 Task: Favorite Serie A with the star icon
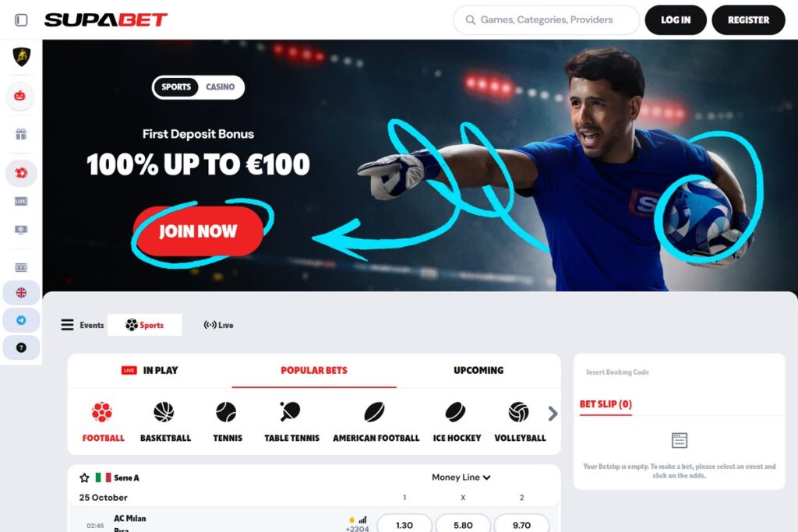(x=84, y=477)
